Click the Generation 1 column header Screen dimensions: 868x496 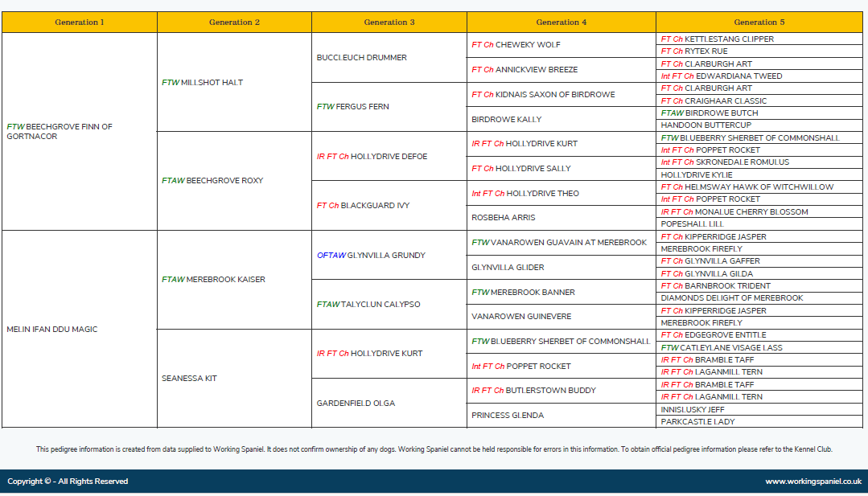pos(80,22)
